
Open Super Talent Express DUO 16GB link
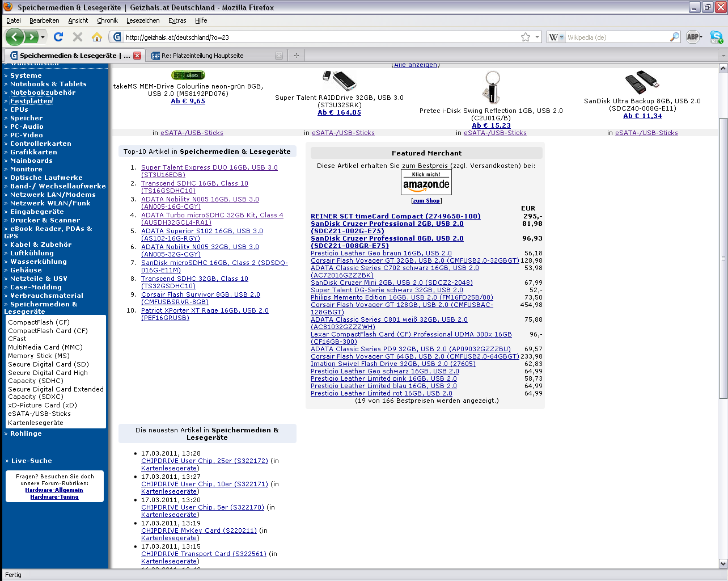click(209, 171)
